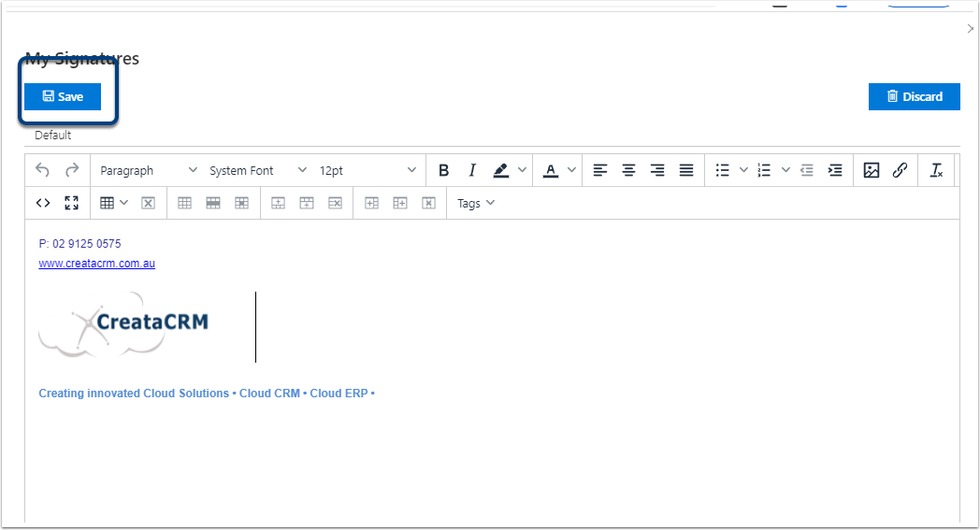
Task: Toggle fullscreen editor mode
Action: tap(71, 203)
